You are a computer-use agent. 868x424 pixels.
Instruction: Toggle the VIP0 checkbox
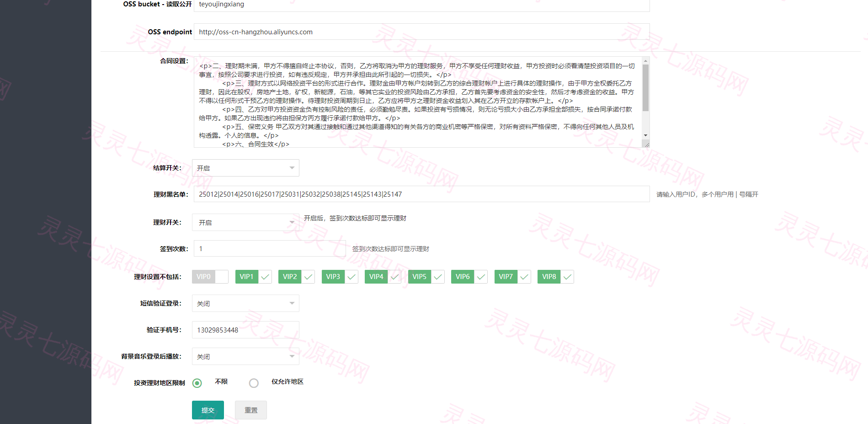click(x=210, y=277)
